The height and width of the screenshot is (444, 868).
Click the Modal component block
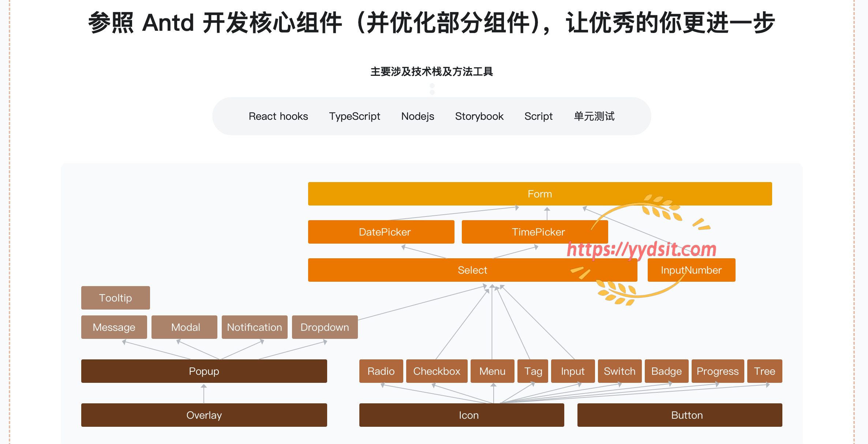pyautogui.click(x=184, y=327)
